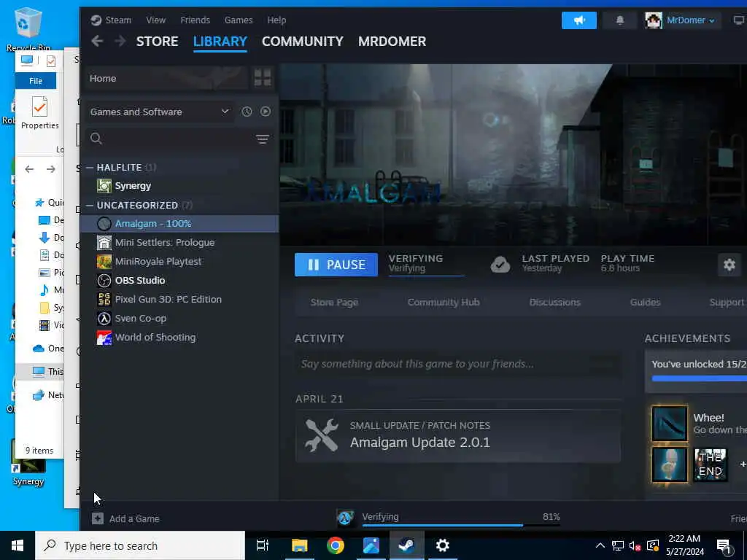Go back with the Steam back arrow

pos(97,42)
